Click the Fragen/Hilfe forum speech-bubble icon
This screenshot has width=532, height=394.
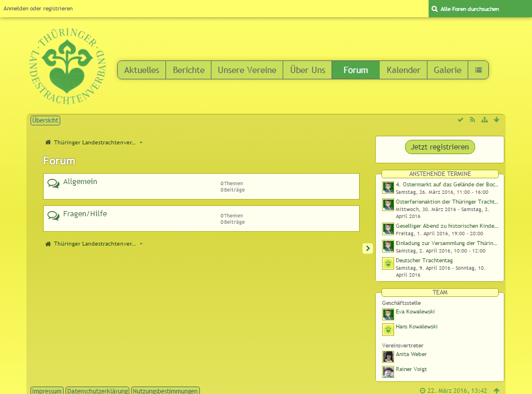tap(53, 216)
